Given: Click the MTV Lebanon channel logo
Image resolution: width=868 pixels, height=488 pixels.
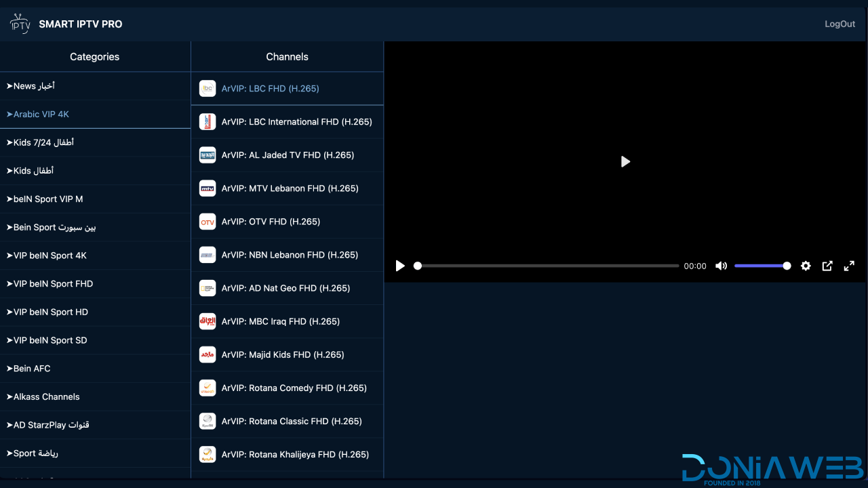Looking at the screenshot, I should point(208,188).
